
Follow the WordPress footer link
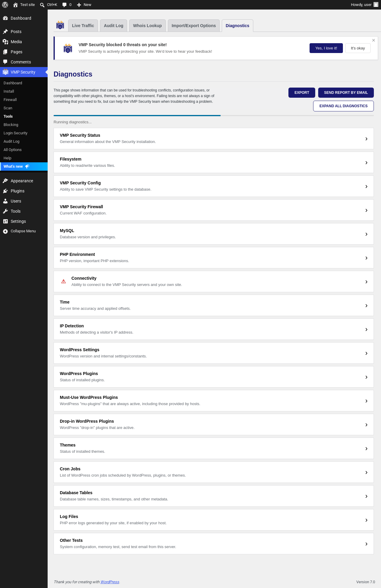110,582
